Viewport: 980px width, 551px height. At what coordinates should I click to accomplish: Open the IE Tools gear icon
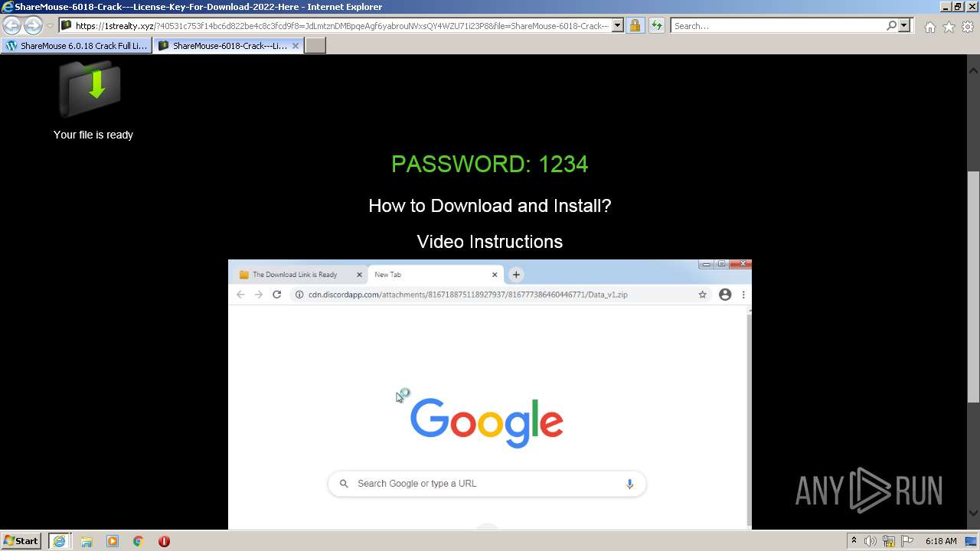coord(968,27)
